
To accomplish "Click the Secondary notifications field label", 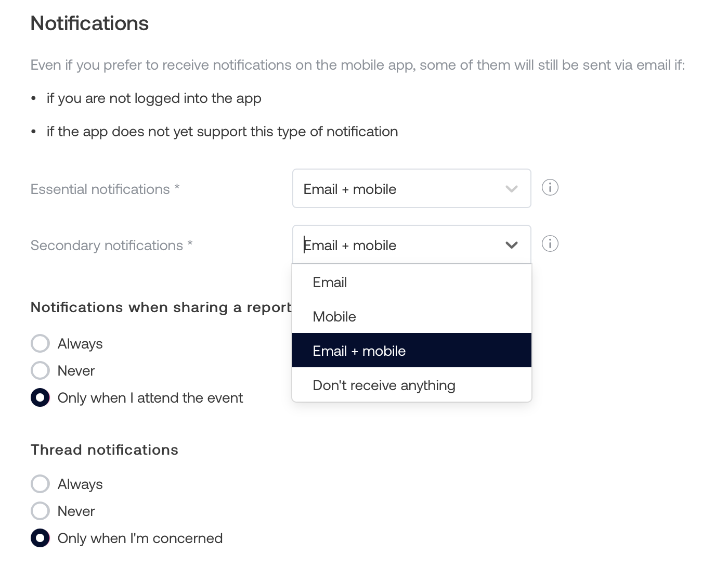I will pyautogui.click(x=107, y=246).
